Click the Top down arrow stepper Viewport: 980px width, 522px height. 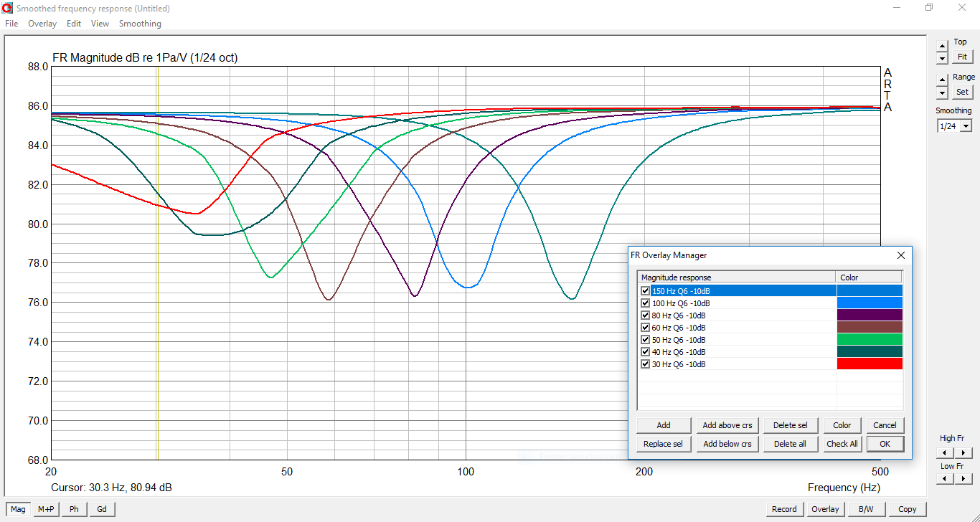(x=941, y=57)
